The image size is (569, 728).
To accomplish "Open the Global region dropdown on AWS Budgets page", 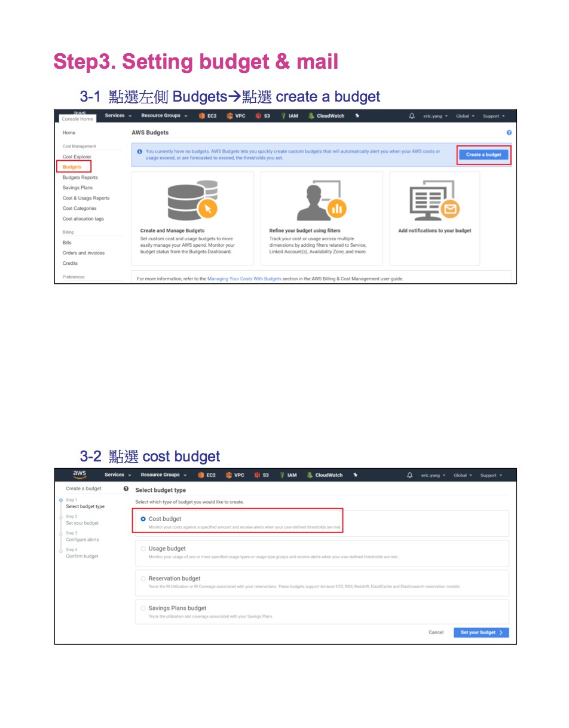I will pos(465,116).
